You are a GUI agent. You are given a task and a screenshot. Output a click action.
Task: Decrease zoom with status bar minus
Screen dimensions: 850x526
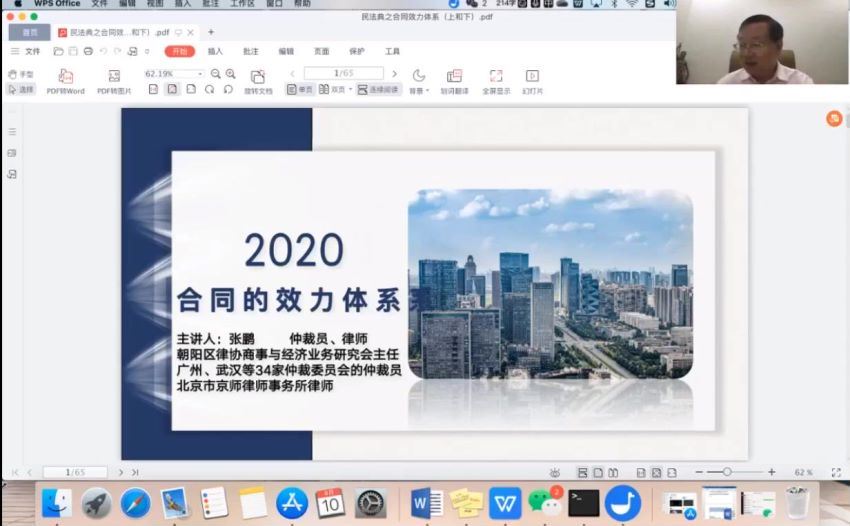coord(699,472)
